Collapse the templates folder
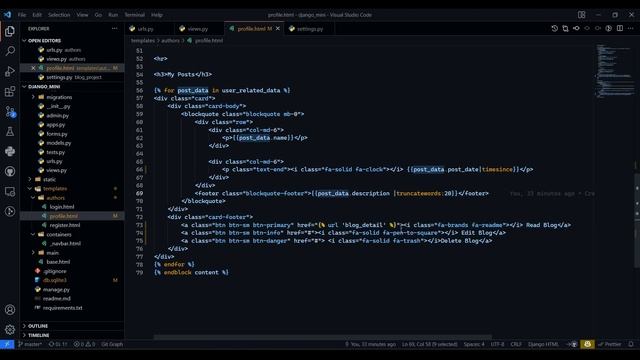The height and width of the screenshot is (360, 640). (x=55, y=189)
